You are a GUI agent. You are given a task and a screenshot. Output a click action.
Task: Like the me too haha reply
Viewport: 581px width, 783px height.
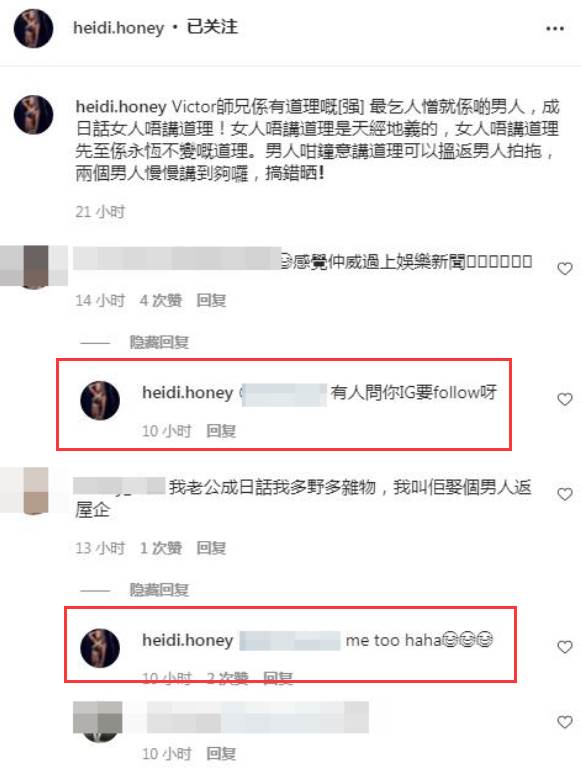click(565, 647)
